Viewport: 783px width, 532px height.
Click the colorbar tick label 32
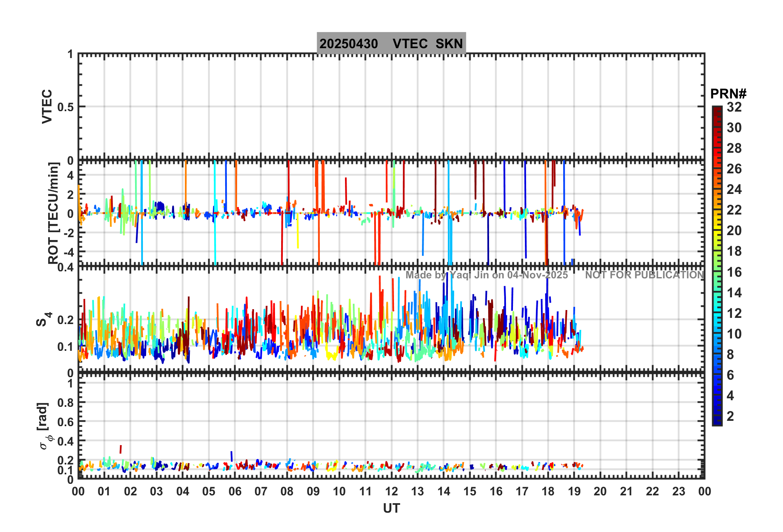(734, 107)
